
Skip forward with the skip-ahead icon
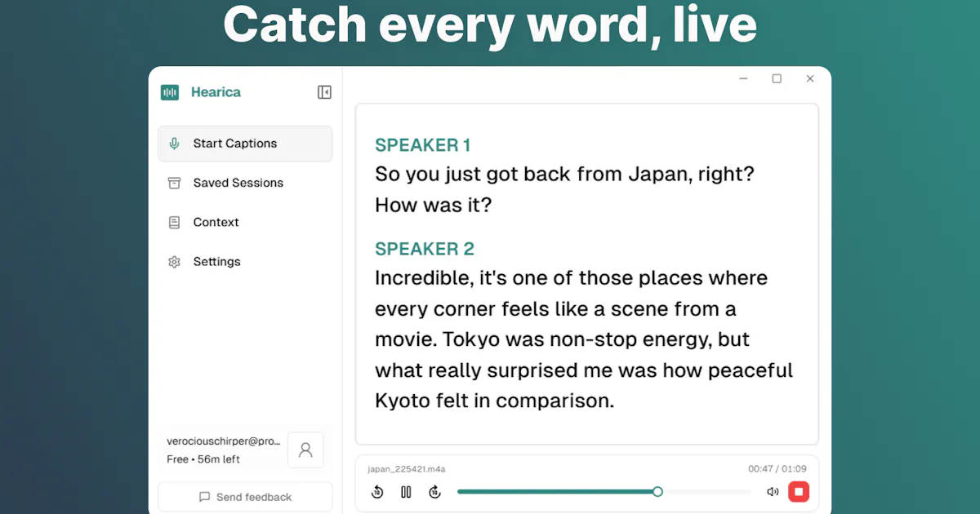pos(434,492)
